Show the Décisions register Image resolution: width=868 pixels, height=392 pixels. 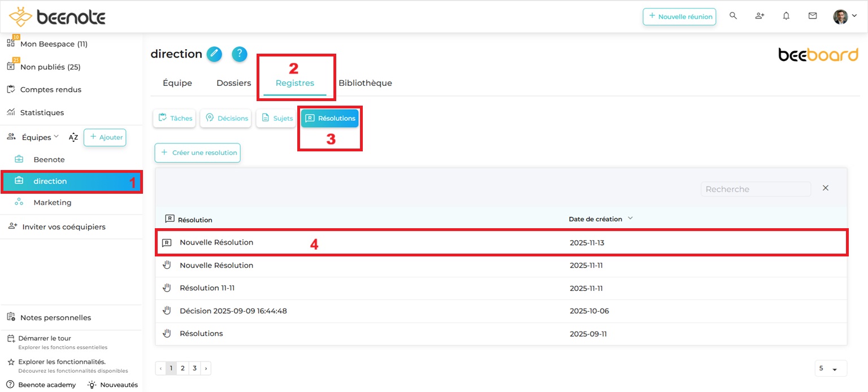[x=226, y=119]
